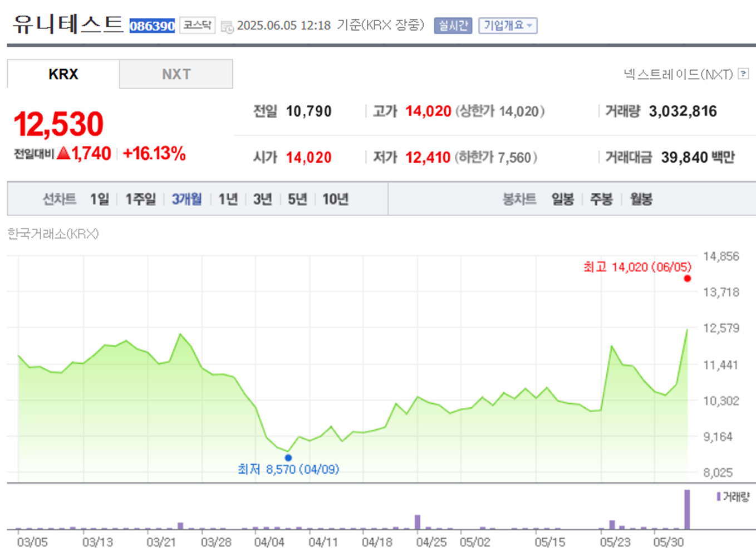Click the 상한가 14,020 text

pos(500,111)
